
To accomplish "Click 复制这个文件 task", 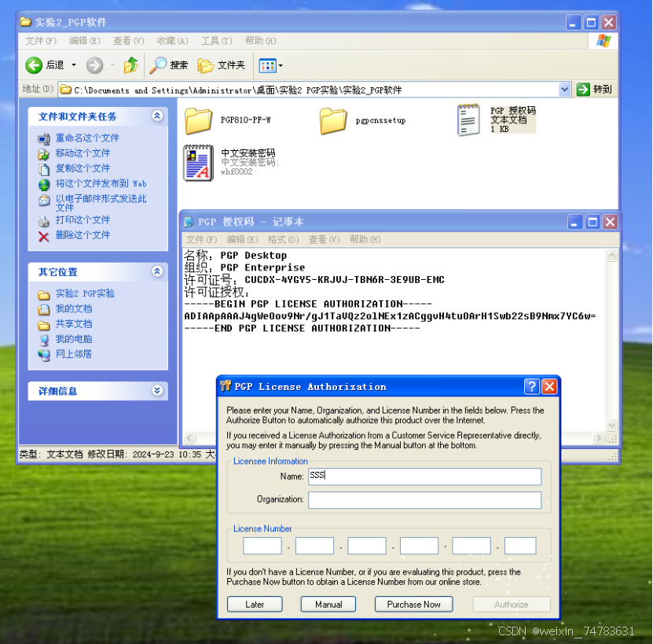I will click(83, 168).
